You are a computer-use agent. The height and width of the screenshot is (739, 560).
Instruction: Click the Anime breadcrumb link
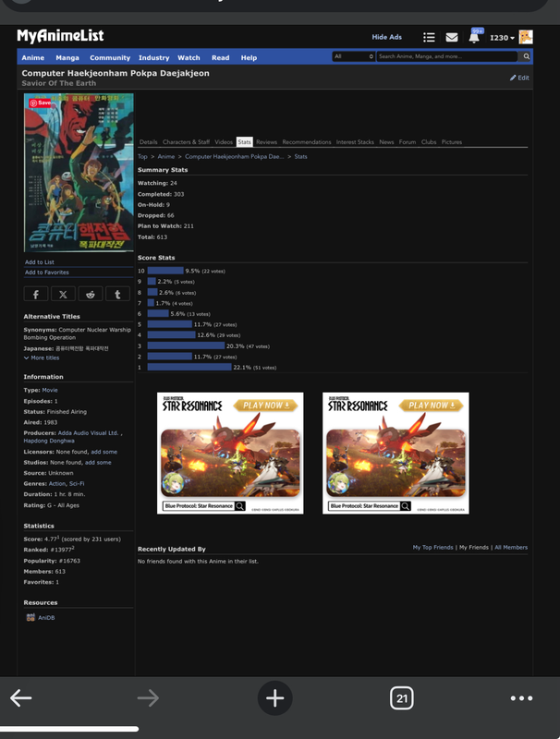pyautogui.click(x=166, y=156)
